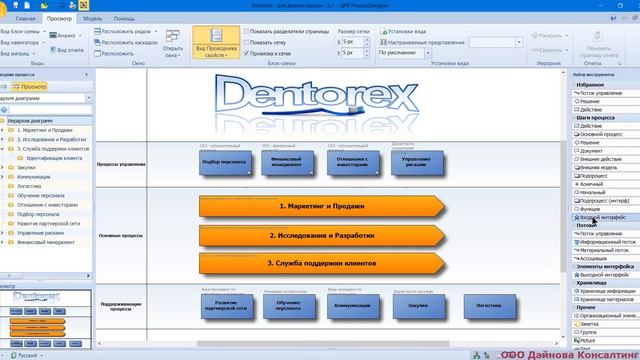Image resolution: width=640 pixels, height=360 pixels.
Task: Collapse the 3. Служба поддержки клиентов tree node
Action: [2, 149]
